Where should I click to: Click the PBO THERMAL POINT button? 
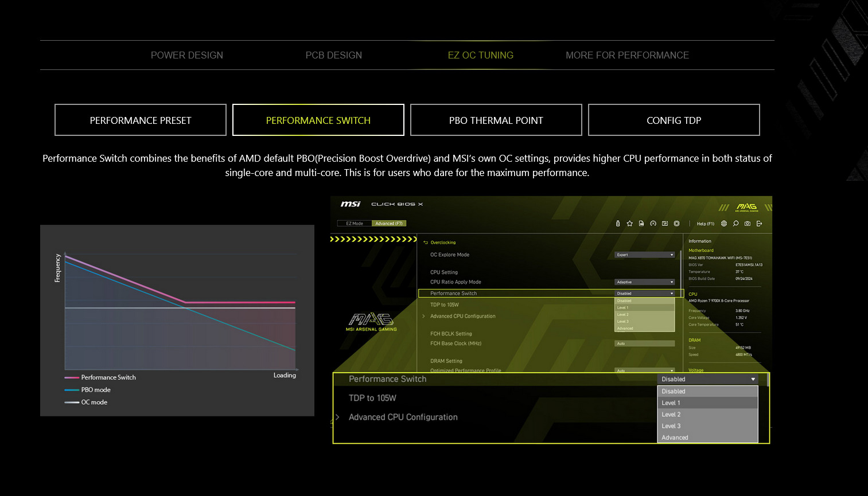click(x=496, y=120)
